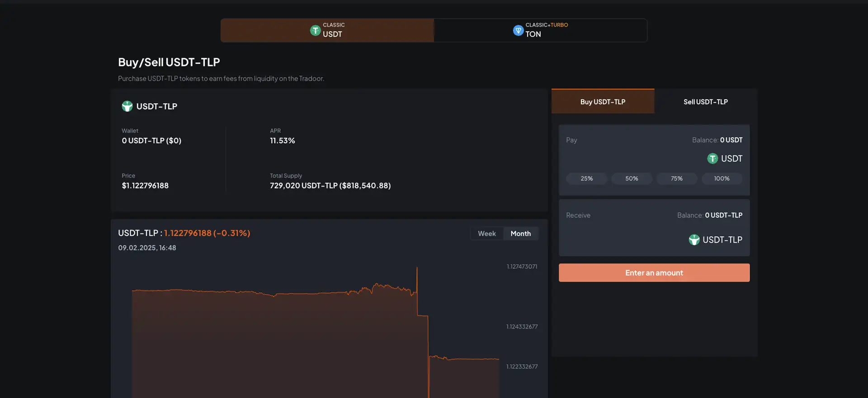Click the USDT-TLP token icon in info card
Image resolution: width=868 pixels, height=398 pixels.
(x=127, y=106)
